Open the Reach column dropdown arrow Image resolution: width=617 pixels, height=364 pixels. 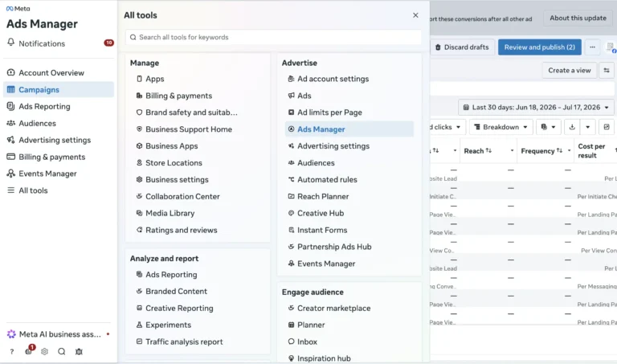[512, 151]
